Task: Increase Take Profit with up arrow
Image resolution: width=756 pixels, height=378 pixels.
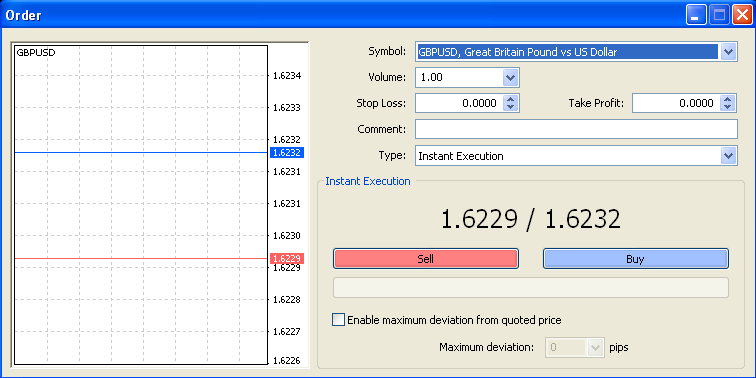Action: point(728,99)
